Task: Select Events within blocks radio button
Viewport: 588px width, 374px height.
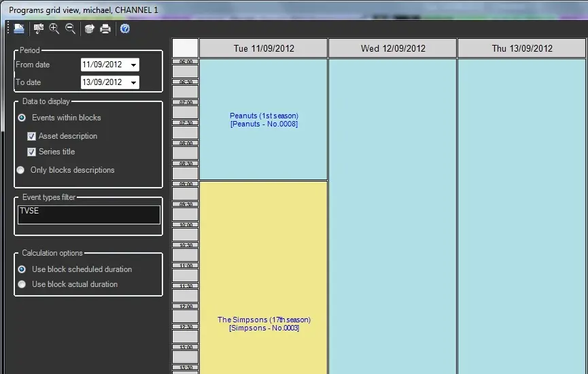Action: tap(22, 118)
